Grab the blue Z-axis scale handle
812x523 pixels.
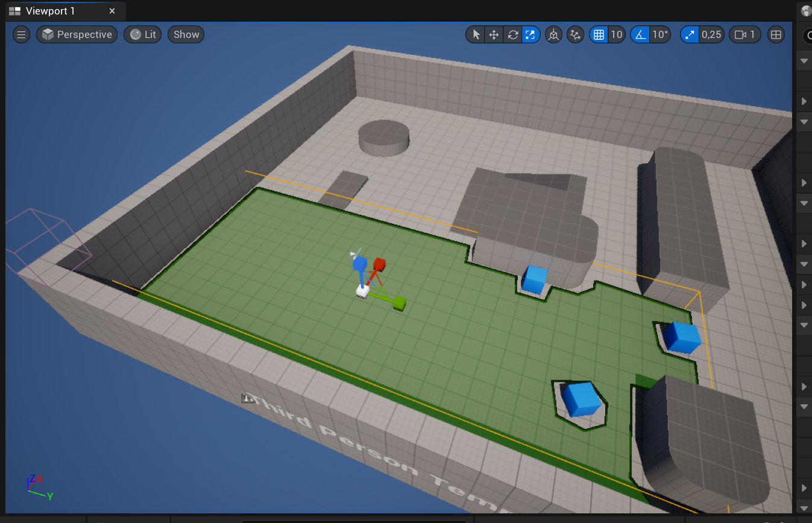click(x=360, y=264)
